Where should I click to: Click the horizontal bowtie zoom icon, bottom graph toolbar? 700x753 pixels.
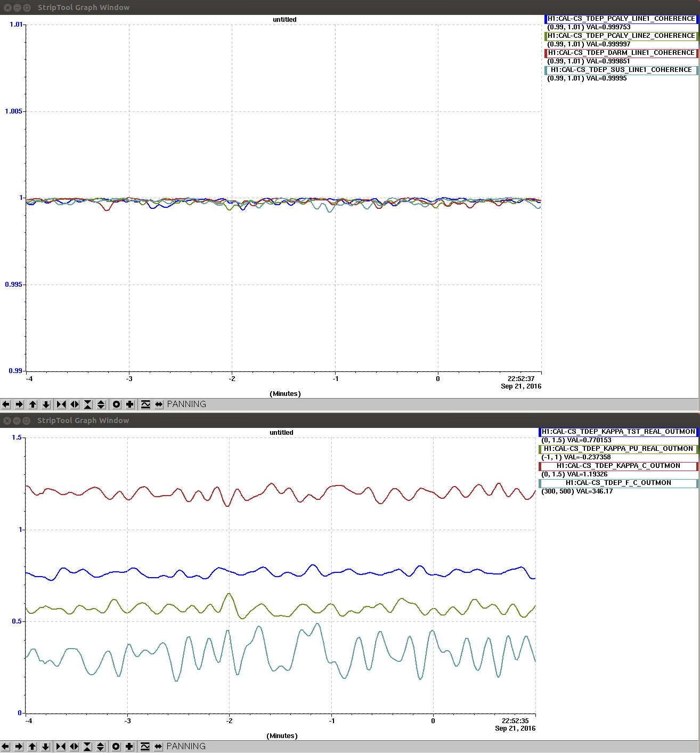click(61, 747)
